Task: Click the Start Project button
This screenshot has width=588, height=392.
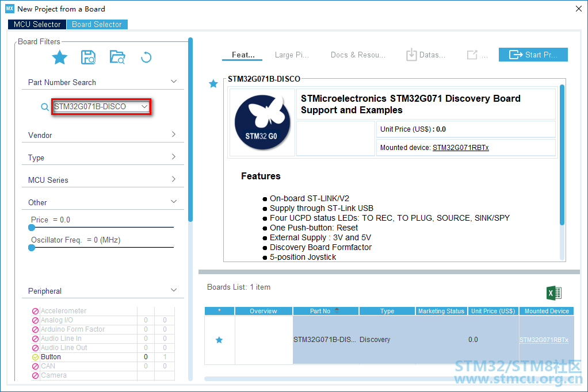Action: 533,55
